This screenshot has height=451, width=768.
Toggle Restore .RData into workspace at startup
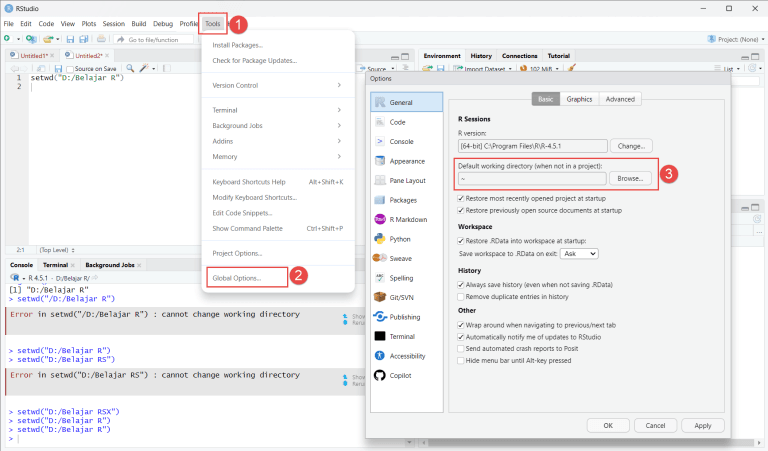(460, 241)
